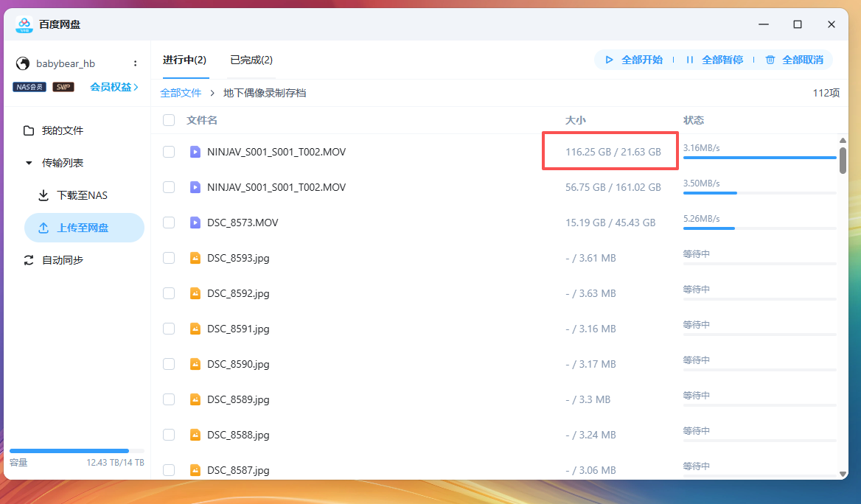Click the download icon beside 下载至NAS
This screenshot has width=861, height=504.
pos(43,195)
